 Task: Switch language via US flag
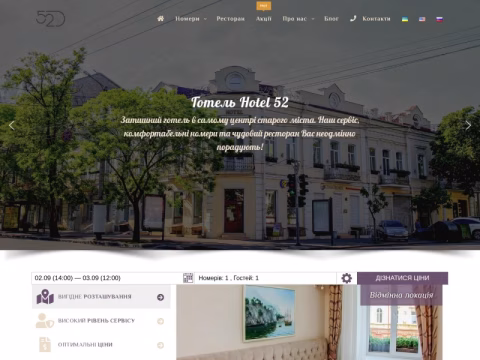422,19
